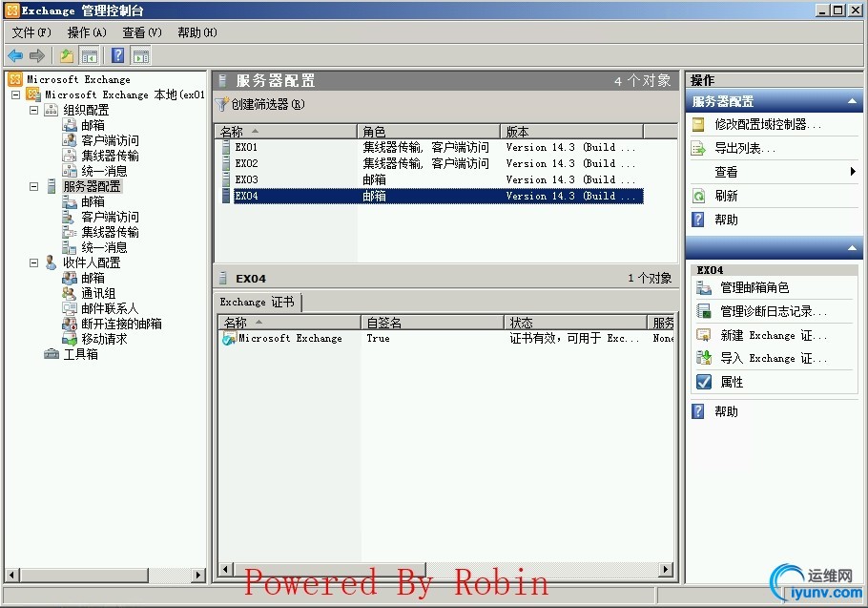
Task: Collapse the EX04 actions section arrow
Action: click(x=852, y=247)
